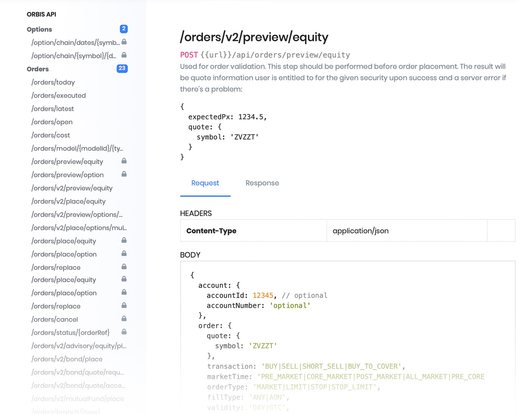Open the /orders/v2/place/equity endpoint
Screen dimensions: 532x414
[69, 201]
